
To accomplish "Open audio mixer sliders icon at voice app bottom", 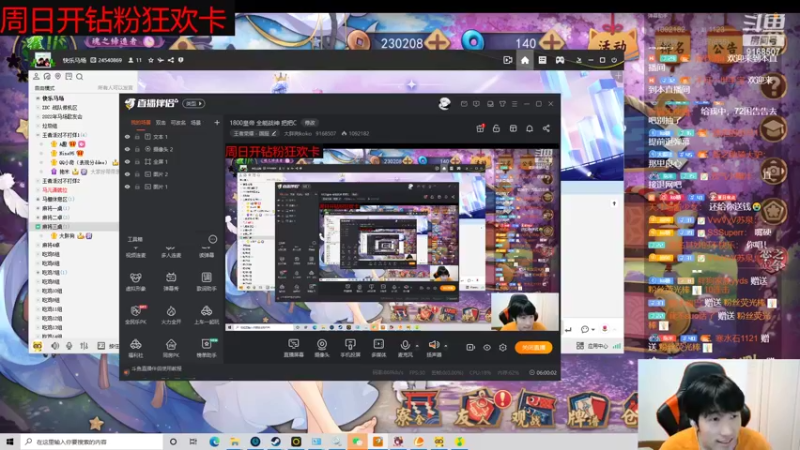I will click(x=84, y=346).
